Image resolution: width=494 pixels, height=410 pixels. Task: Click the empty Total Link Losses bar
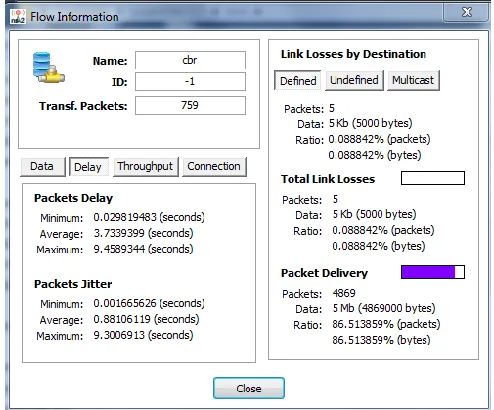point(433,178)
